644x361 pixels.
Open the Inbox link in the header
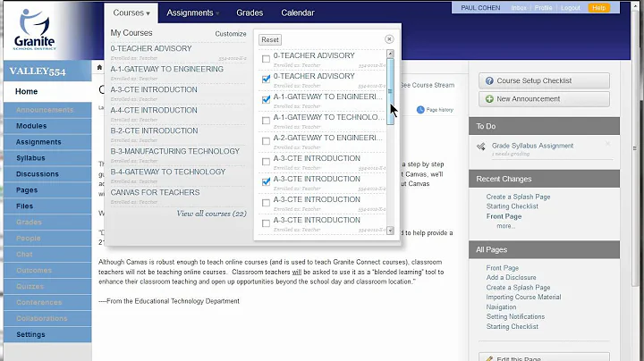coord(519,8)
